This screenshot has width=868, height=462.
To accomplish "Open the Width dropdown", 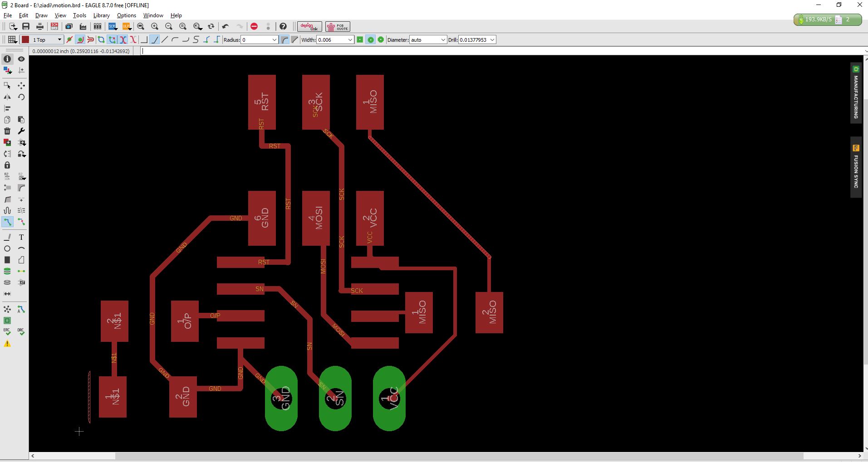I will tap(350, 39).
